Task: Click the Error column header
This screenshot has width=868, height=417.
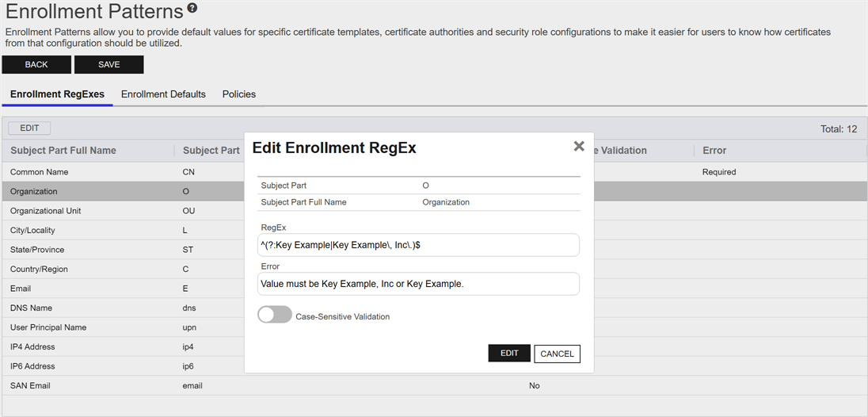Action: pos(714,151)
